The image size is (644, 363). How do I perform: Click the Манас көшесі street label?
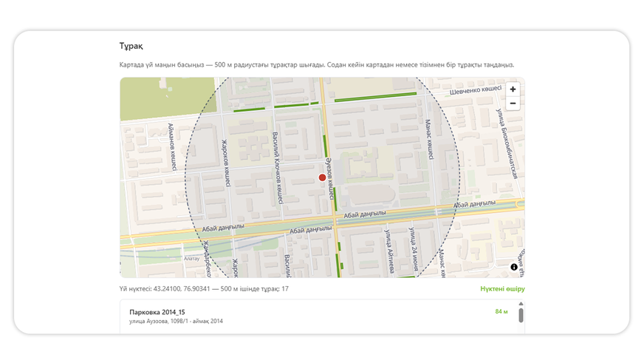pyautogui.click(x=429, y=140)
